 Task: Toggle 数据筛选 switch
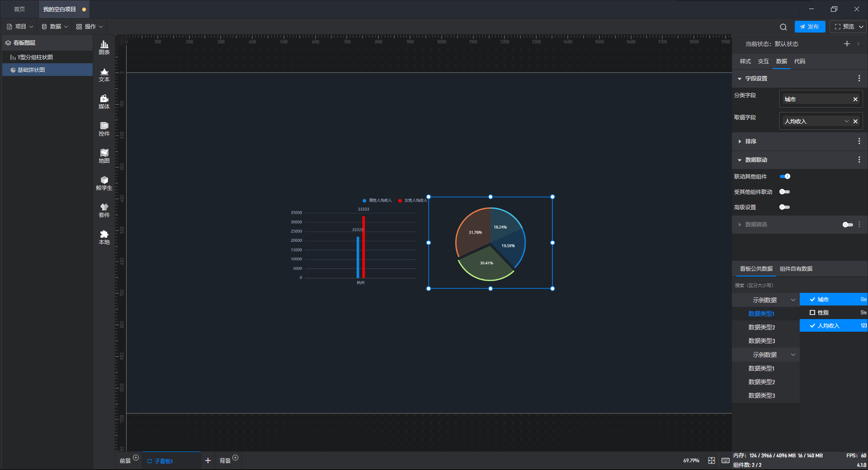click(x=848, y=225)
